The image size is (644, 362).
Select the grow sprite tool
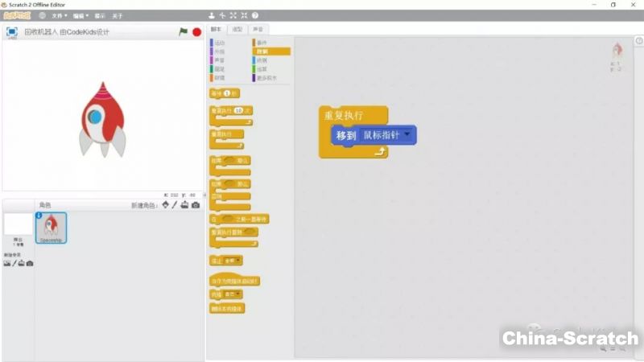point(233,15)
